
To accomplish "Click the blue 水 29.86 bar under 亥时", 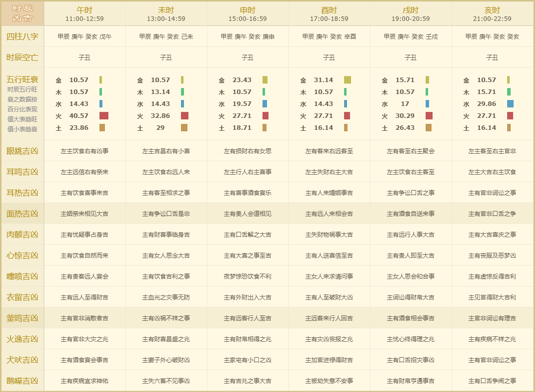I will point(511,104).
